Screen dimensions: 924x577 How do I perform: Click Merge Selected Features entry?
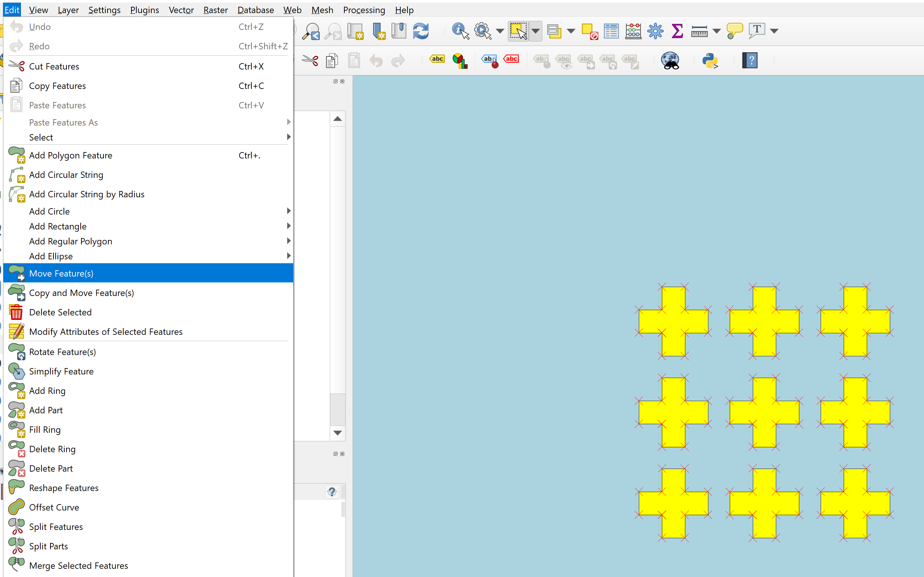click(x=78, y=565)
